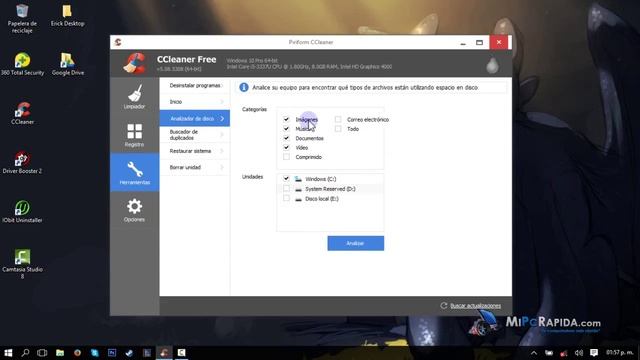Uncheck the Vídeo category

pyautogui.click(x=286, y=147)
